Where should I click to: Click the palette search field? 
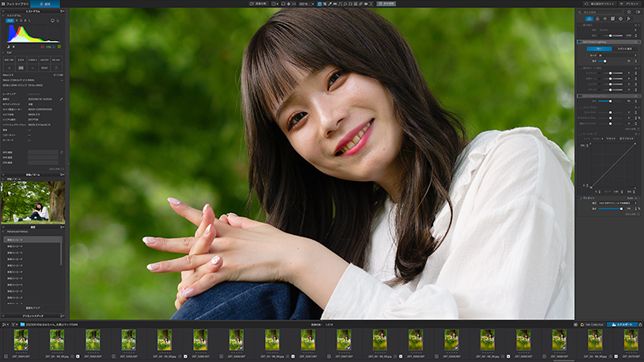pyautogui.click(x=601, y=12)
